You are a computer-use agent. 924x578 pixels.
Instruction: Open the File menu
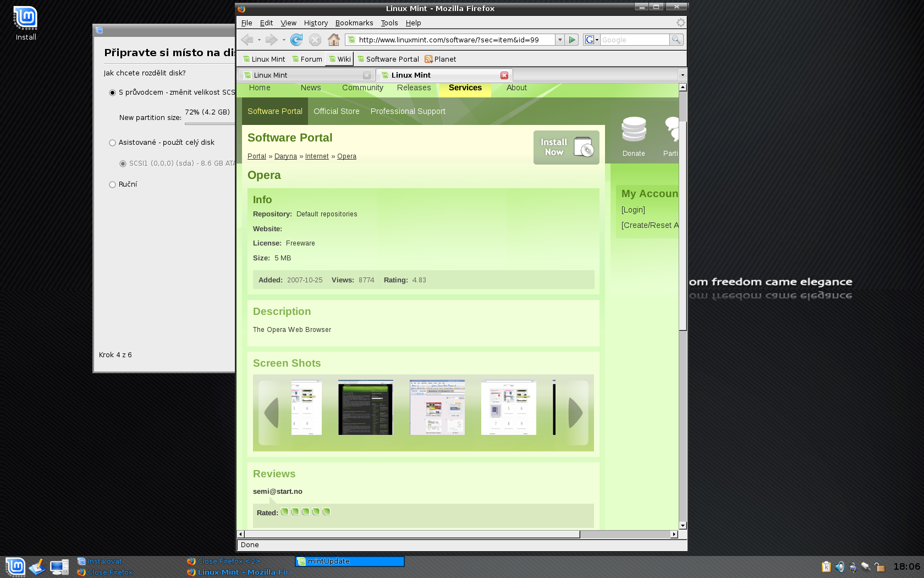pyautogui.click(x=246, y=23)
